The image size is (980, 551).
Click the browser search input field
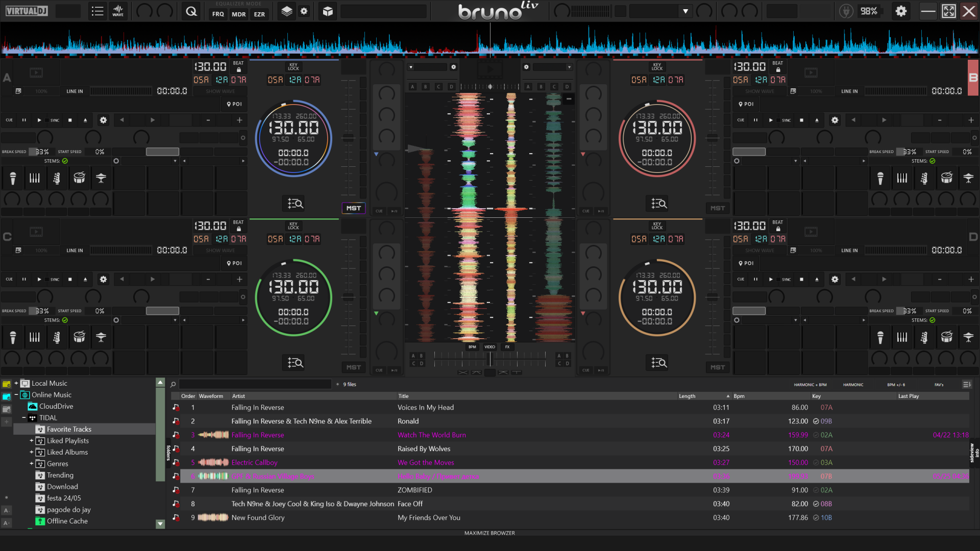point(255,384)
